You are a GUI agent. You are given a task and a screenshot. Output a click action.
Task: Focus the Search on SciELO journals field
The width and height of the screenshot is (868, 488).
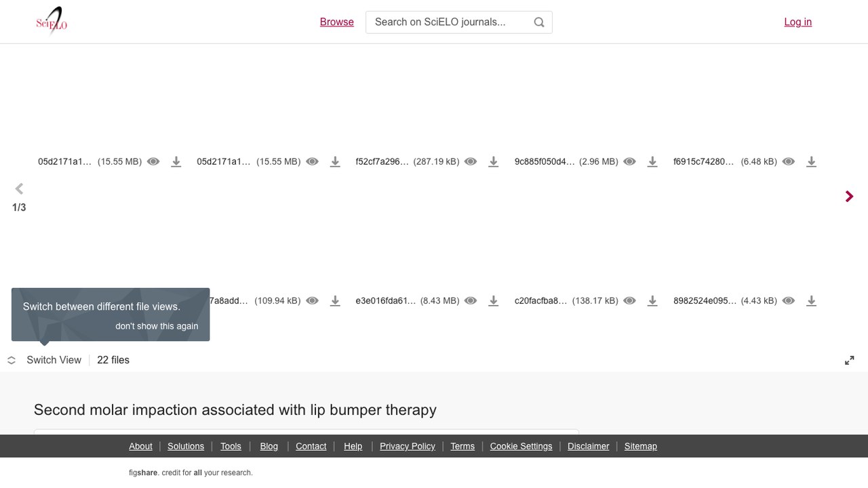449,22
